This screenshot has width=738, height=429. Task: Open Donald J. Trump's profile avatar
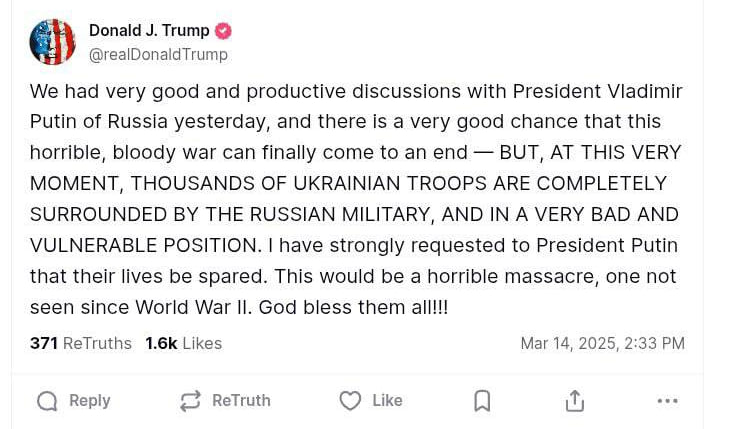tap(53, 42)
